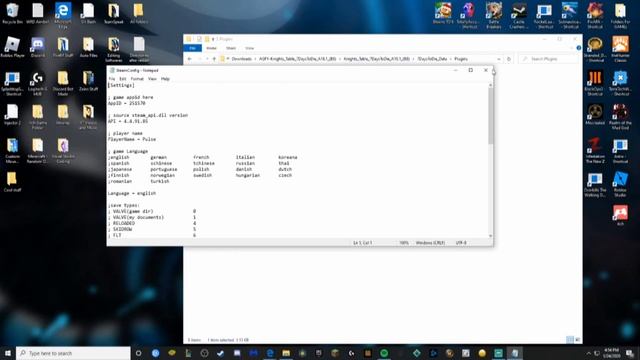This screenshot has height=360, width=640.
Task: Open the Zobo Stuff desktop folder
Action: click(x=88, y=81)
